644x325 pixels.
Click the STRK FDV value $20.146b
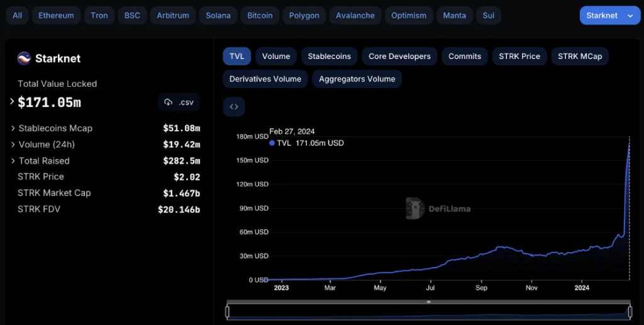pos(179,210)
